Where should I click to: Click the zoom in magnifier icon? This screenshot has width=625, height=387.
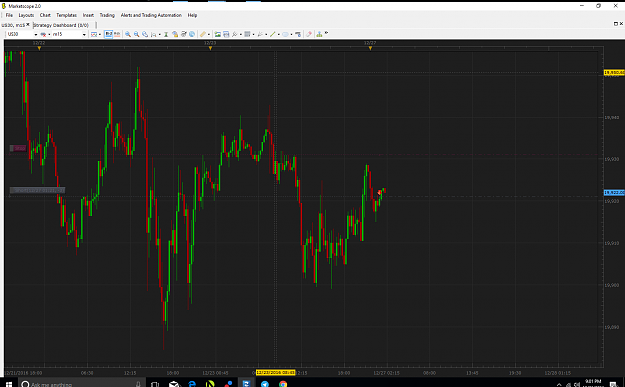click(128, 34)
